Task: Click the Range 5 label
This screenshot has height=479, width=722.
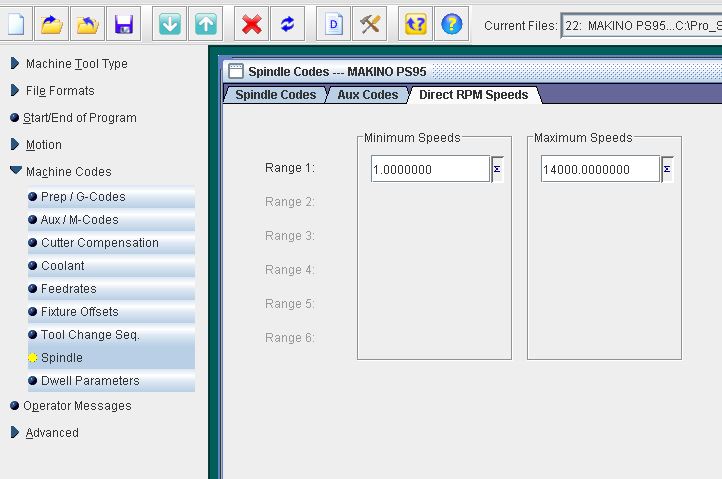Action: click(290, 304)
